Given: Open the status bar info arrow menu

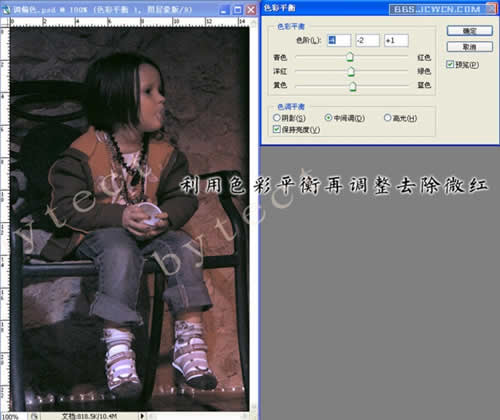Looking at the screenshot, I should click(142, 416).
